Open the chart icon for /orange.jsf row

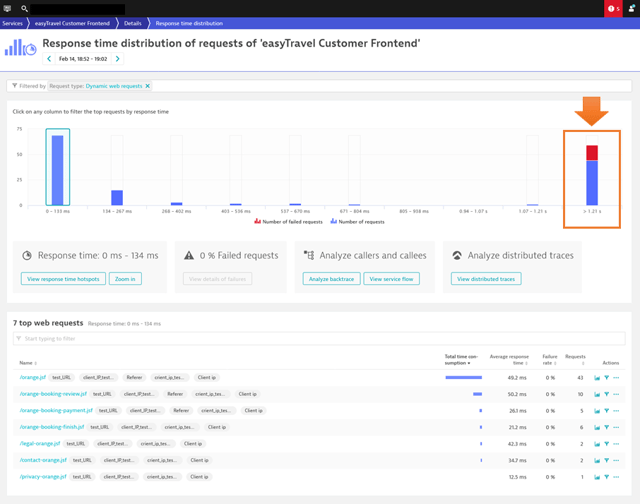pos(597,378)
